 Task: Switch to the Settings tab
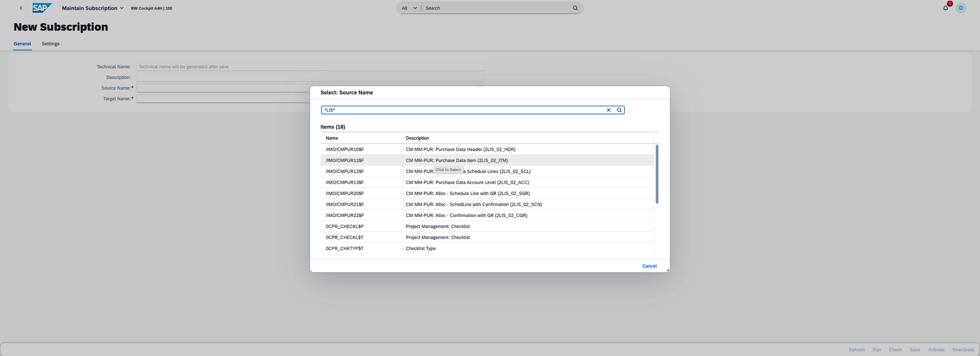tap(50, 44)
